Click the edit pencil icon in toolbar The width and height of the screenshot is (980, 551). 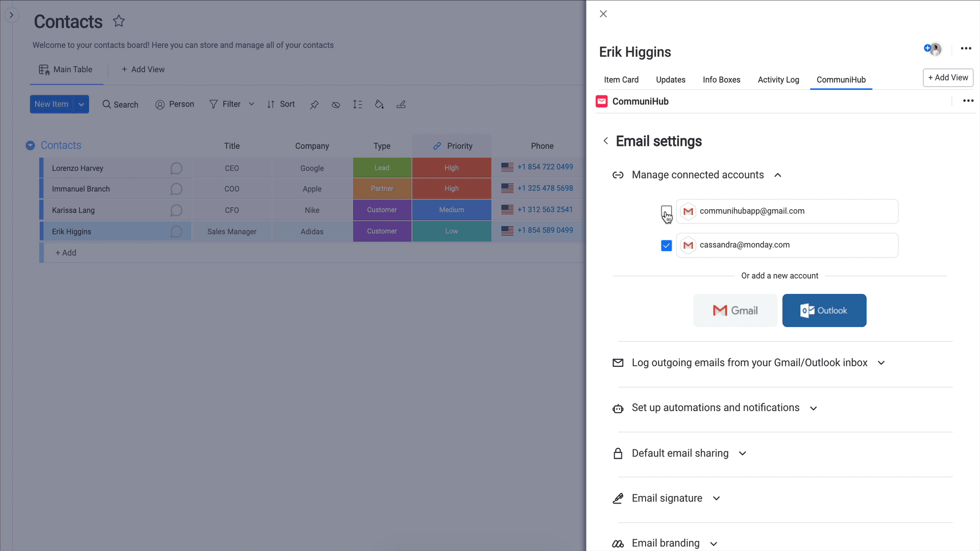[x=401, y=105]
